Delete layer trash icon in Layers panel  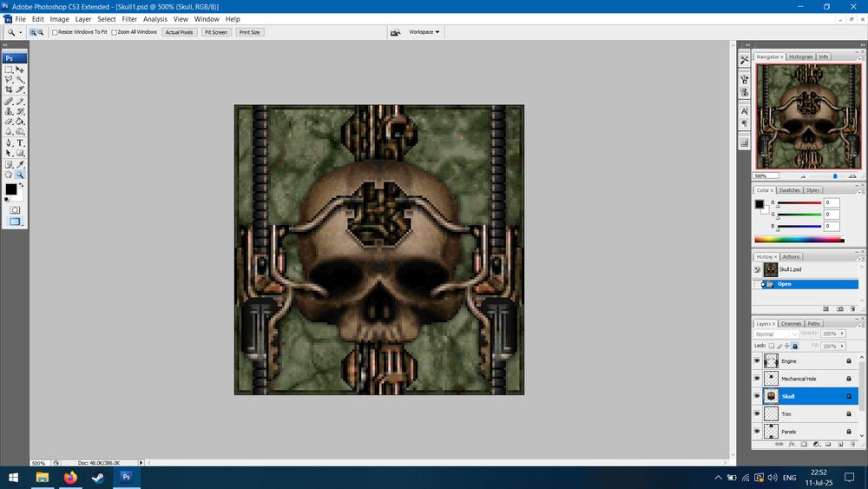click(x=852, y=444)
